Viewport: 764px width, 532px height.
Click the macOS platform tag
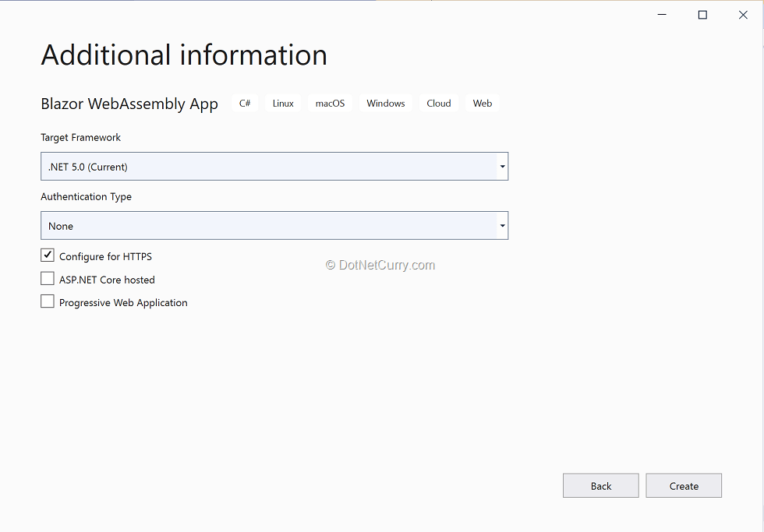(330, 104)
